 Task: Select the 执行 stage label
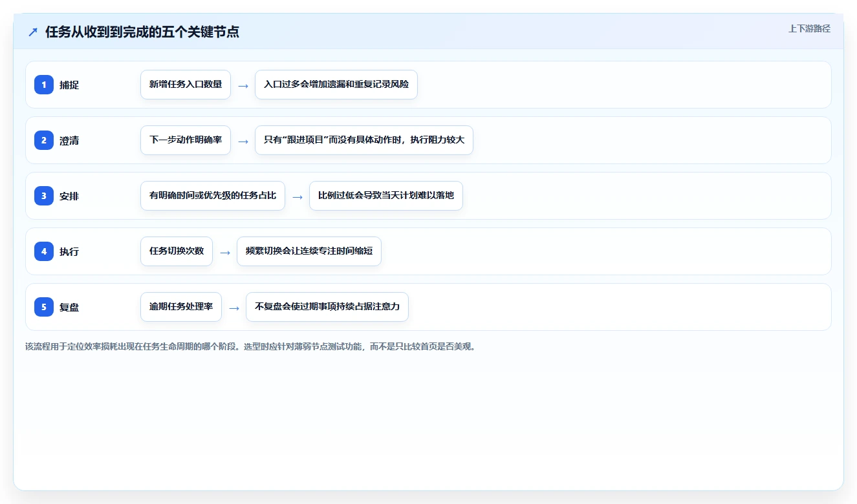[x=69, y=251]
